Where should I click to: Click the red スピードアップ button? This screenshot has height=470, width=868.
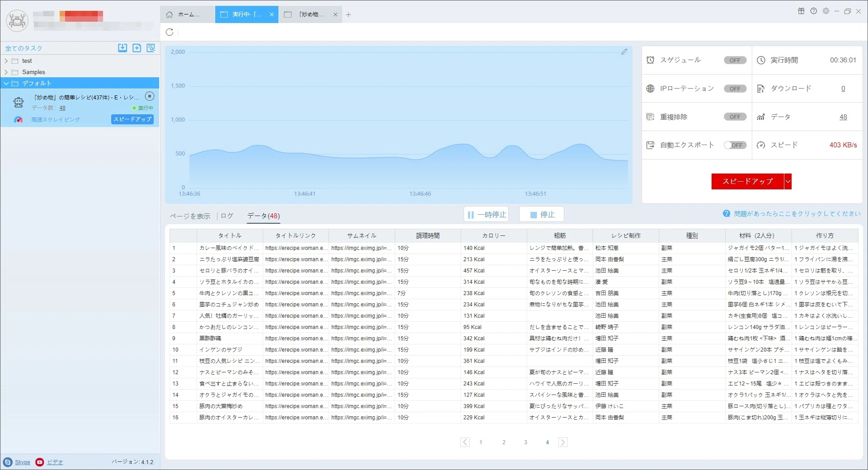click(x=748, y=181)
